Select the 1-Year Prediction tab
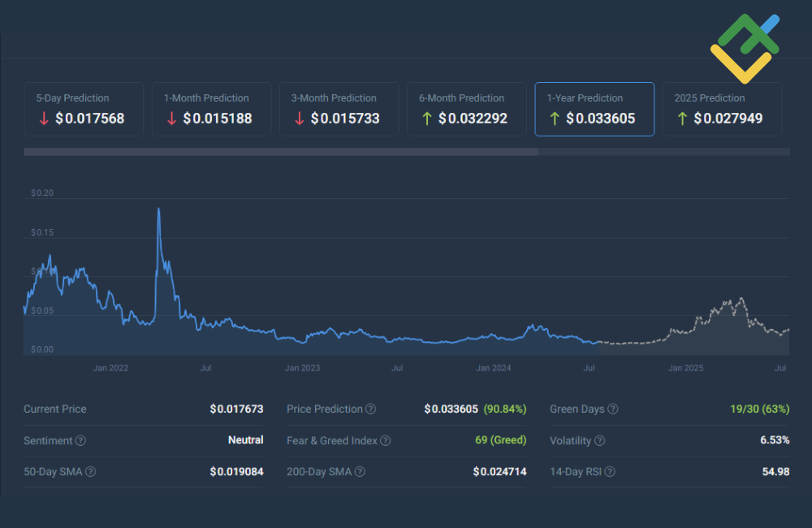Screen dimensions: 812x528 click(x=594, y=109)
